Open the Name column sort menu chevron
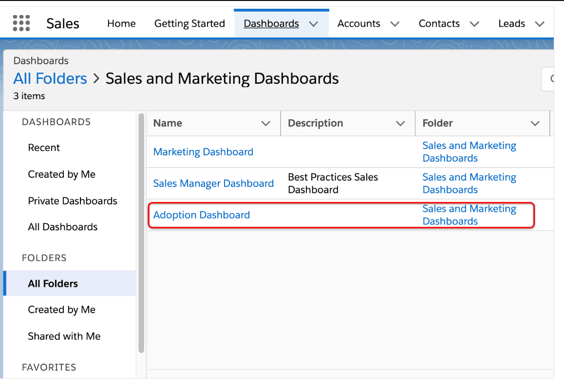 266,124
